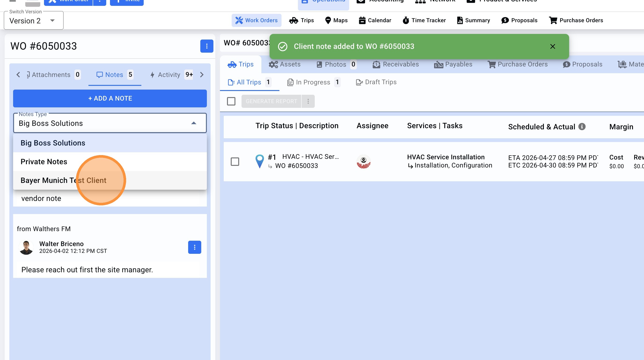Viewport: 644px width, 360px height.
Task: Open the Switch Version dropdown
Action: (33, 21)
